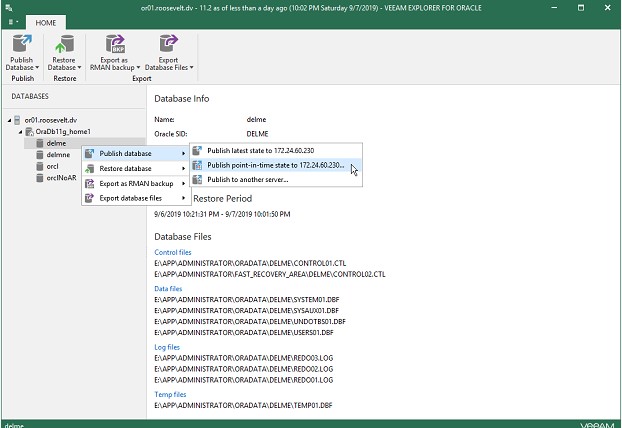Click the icon beside Publish latest state
This screenshot has width=622, height=428.
point(197,150)
